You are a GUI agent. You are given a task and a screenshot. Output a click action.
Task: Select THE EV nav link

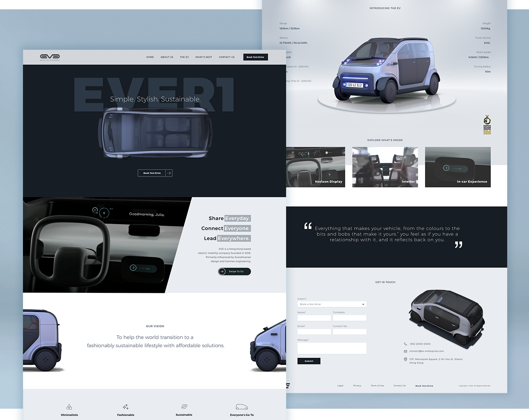(184, 57)
